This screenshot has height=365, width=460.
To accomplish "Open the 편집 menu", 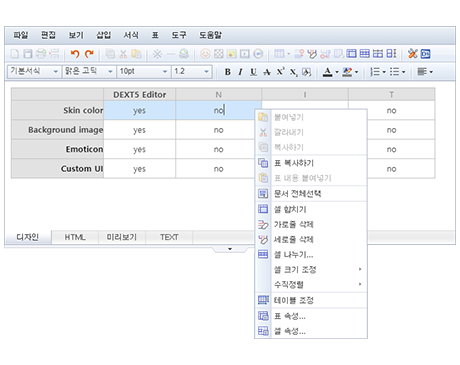I will point(48,35).
